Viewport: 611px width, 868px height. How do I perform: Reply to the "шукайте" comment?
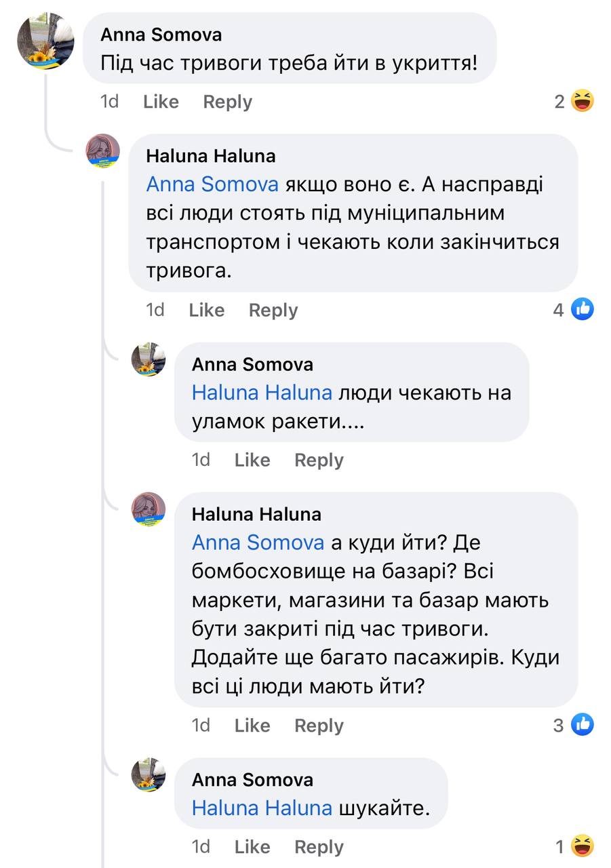[x=319, y=846]
